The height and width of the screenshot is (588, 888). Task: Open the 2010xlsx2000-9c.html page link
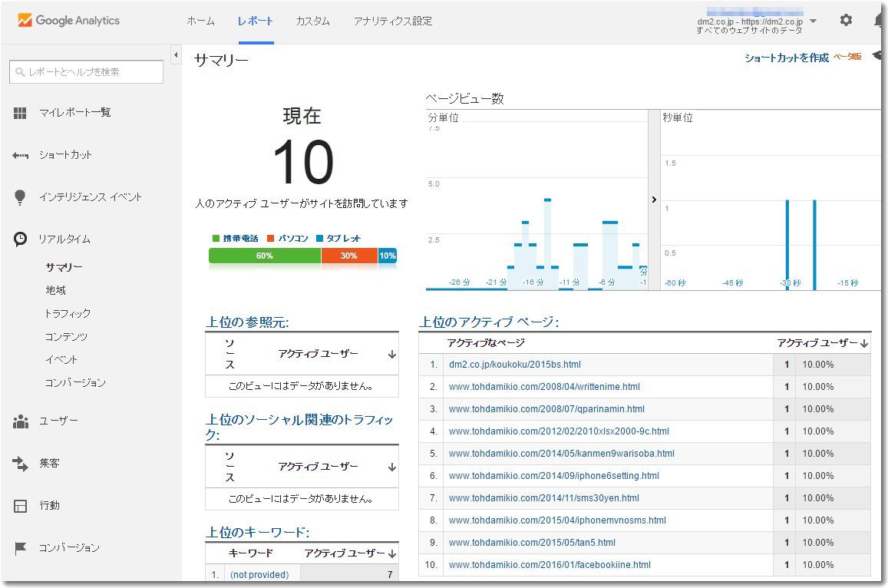(559, 431)
